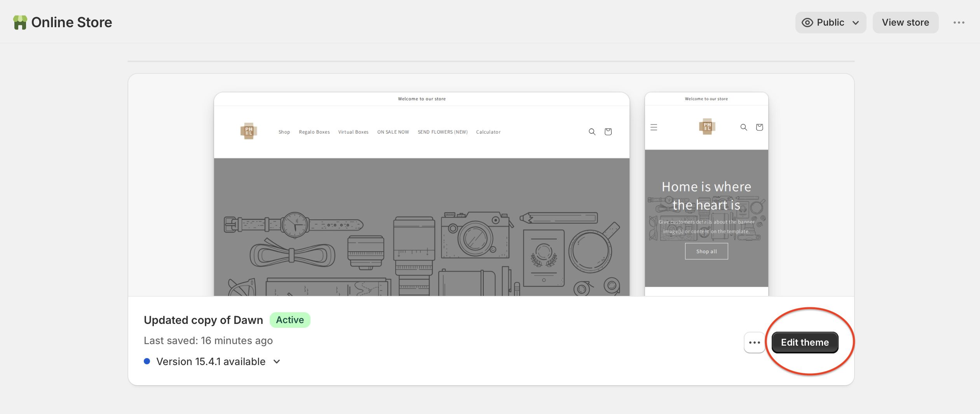Viewport: 980px width, 414px height.
Task: Click the cart icon in desktop preview
Action: [x=608, y=132]
